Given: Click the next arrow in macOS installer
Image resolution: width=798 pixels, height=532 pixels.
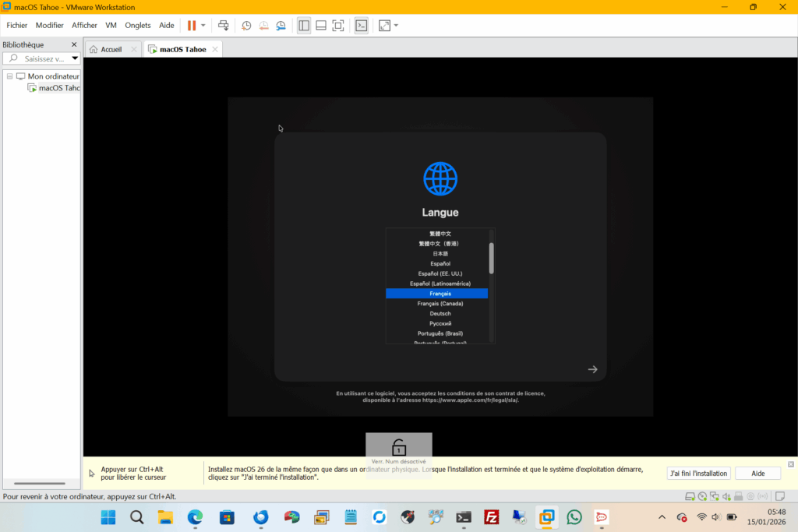Looking at the screenshot, I should (592, 369).
